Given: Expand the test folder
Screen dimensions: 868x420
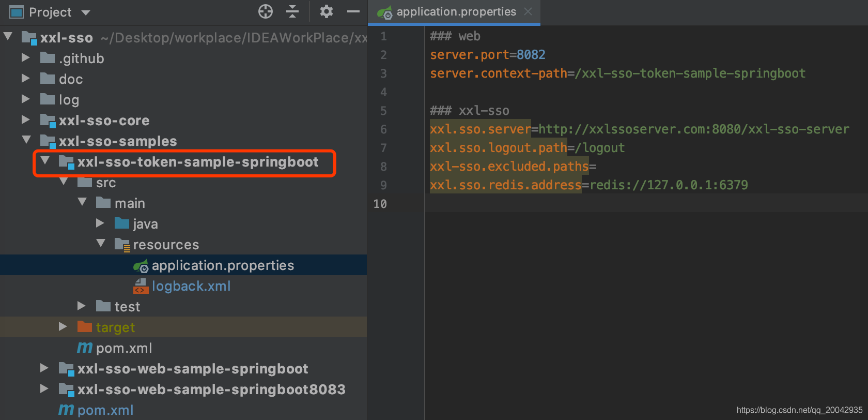Looking at the screenshot, I should point(81,306).
